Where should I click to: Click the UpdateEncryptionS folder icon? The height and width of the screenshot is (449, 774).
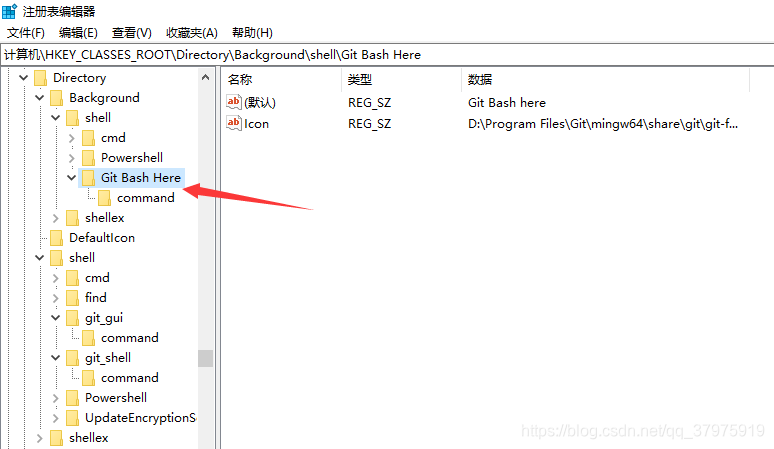point(73,418)
